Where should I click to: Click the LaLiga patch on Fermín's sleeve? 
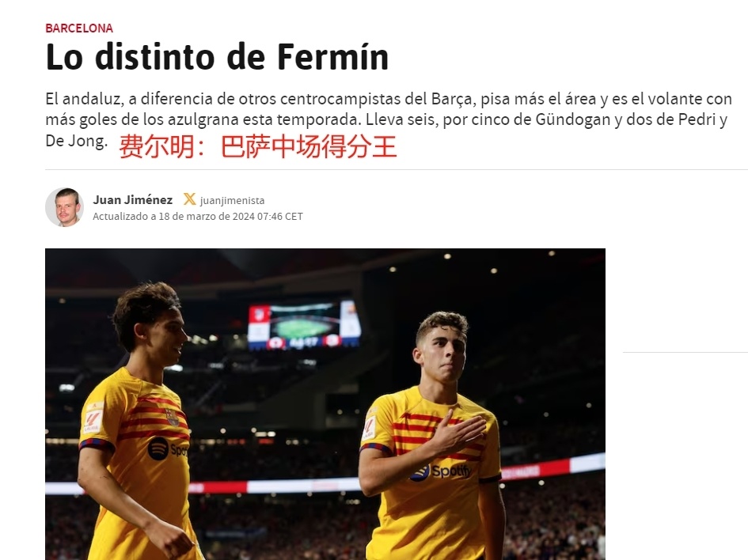point(369,428)
